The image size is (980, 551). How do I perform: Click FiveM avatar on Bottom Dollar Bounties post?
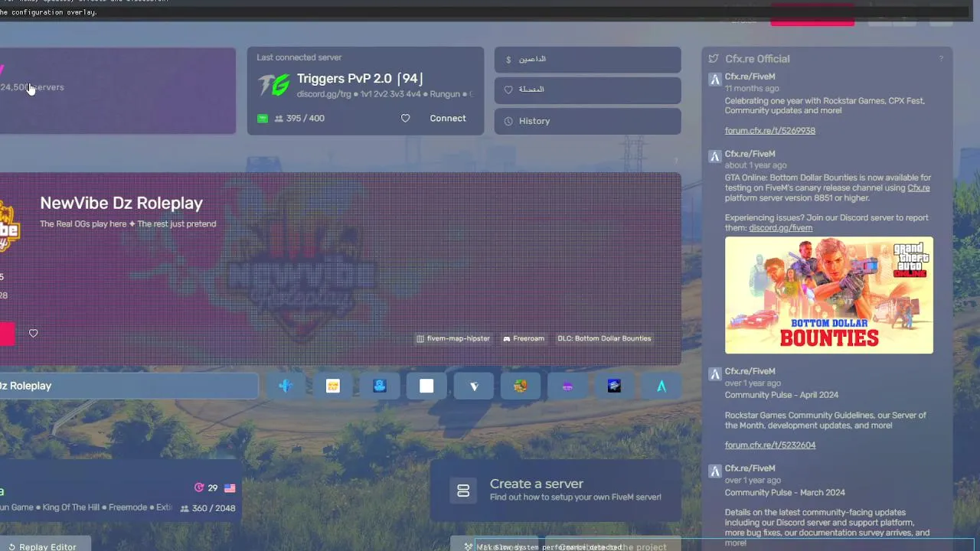pos(714,156)
